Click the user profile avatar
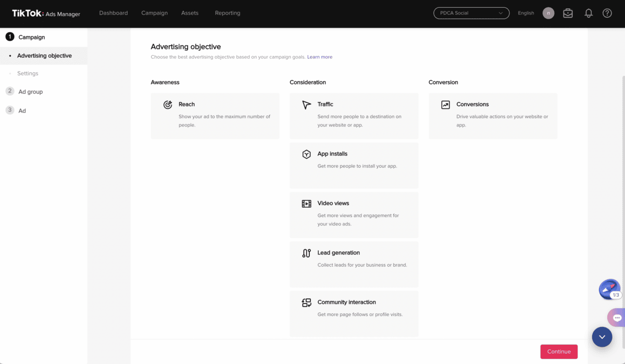The height and width of the screenshot is (364, 625). coord(548,13)
